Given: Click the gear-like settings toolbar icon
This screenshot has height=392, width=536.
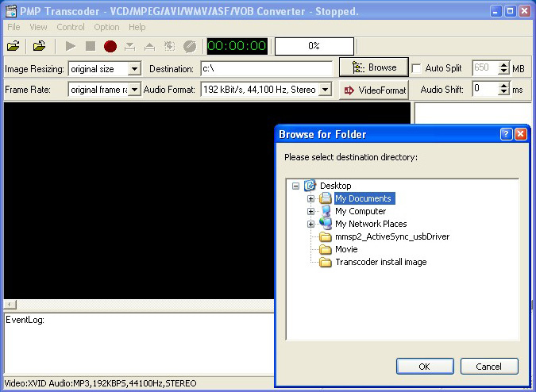Looking at the screenshot, I should tap(170, 46).
